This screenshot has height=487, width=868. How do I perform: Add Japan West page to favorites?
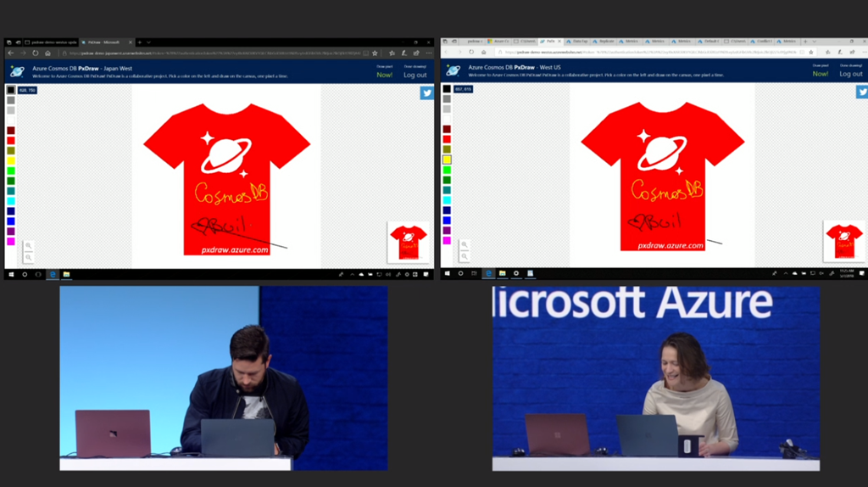pyautogui.click(x=375, y=53)
